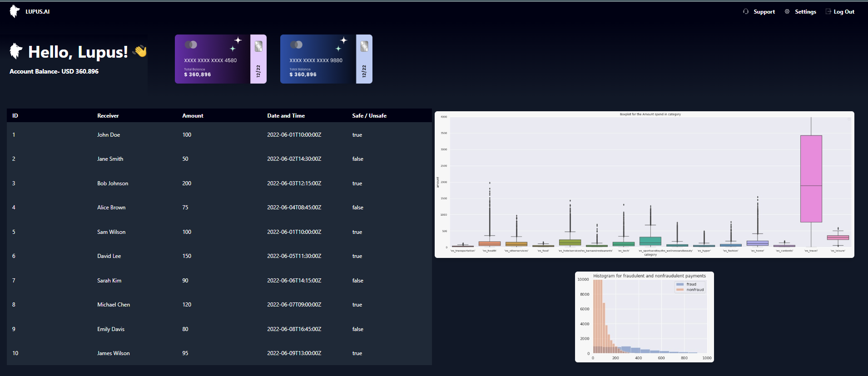Click the Support headset icon

point(746,11)
